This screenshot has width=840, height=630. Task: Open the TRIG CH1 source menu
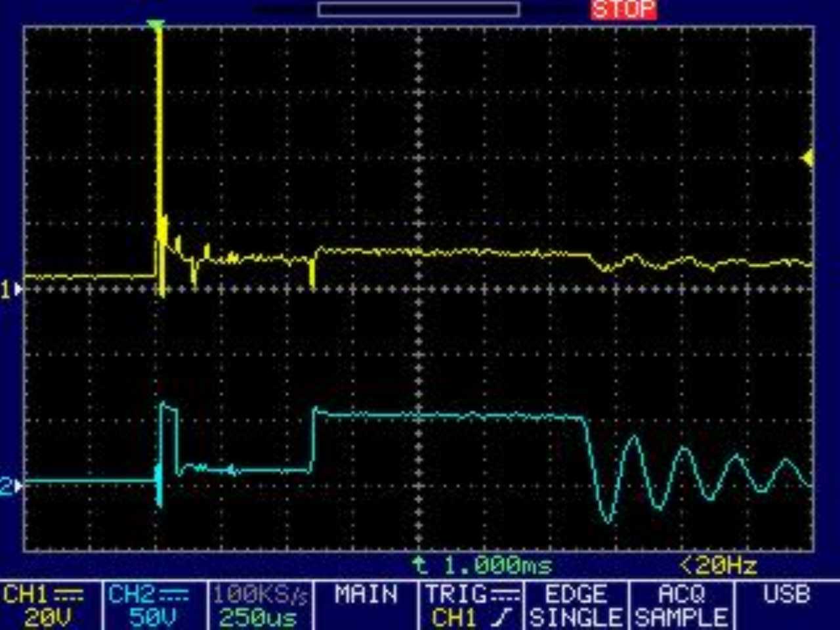pos(470,606)
